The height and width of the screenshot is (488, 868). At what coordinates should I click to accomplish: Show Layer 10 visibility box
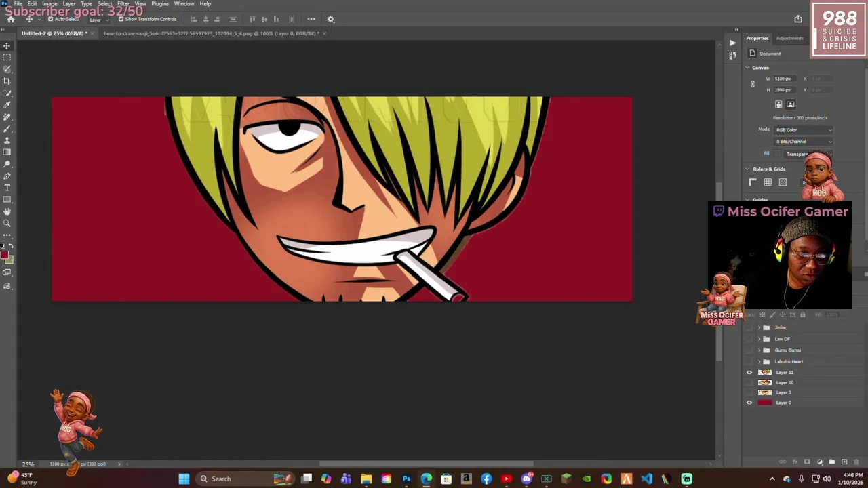749,383
